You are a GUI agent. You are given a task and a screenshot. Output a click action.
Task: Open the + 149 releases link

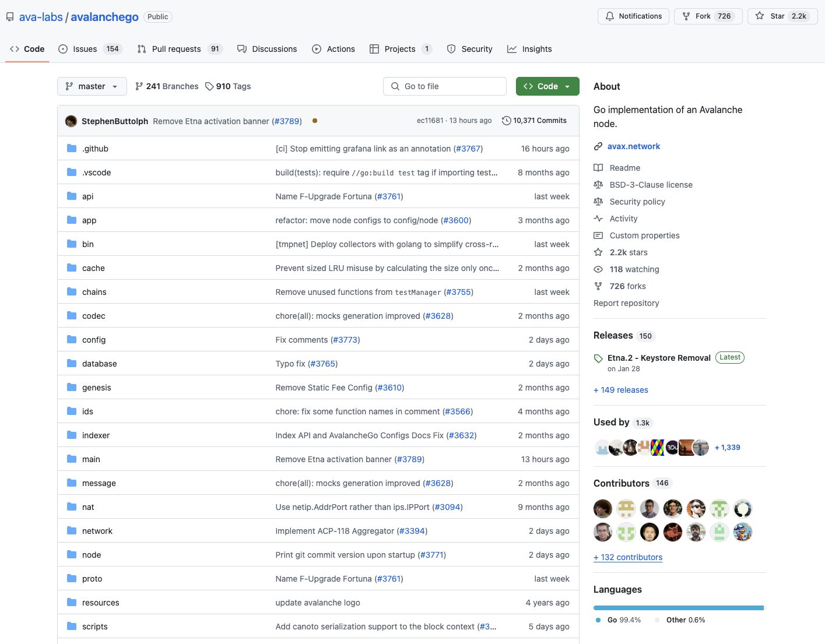pyautogui.click(x=620, y=390)
